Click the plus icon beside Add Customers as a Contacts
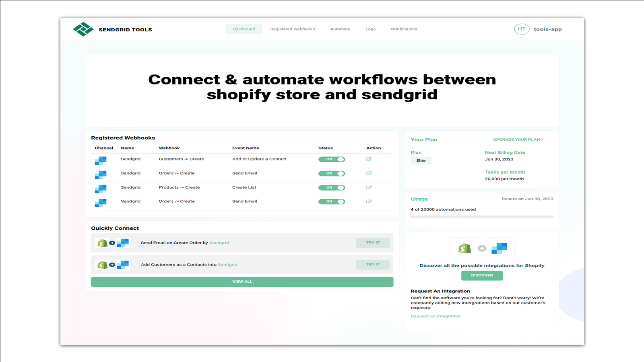Screen dimensions: 644x362 point(112,265)
